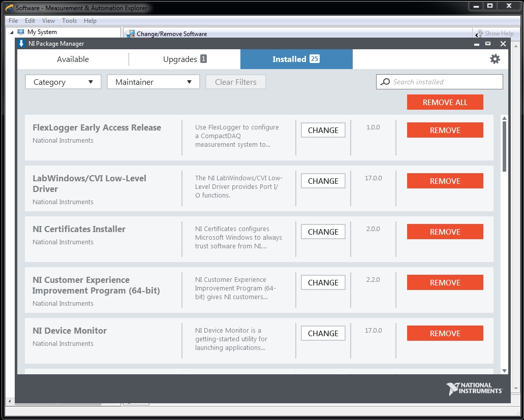Click version 1.0.0 of FlexLogger
Viewport: 524px width, 420px height.
pyautogui.click(x=373, y=127)
